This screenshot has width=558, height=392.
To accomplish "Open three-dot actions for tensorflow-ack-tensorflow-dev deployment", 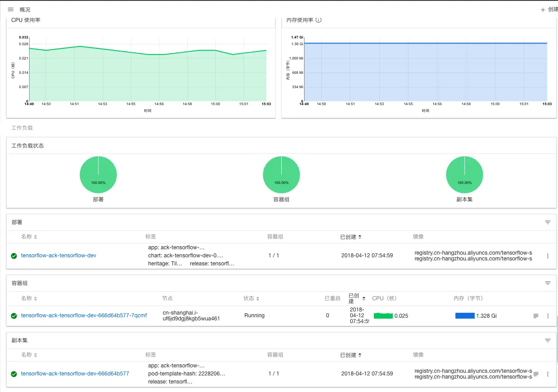I will (548, 256).
